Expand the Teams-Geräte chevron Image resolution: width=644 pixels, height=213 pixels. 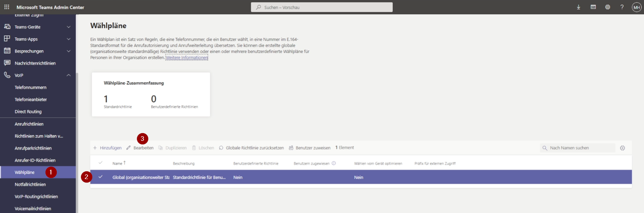click(69, 27)
